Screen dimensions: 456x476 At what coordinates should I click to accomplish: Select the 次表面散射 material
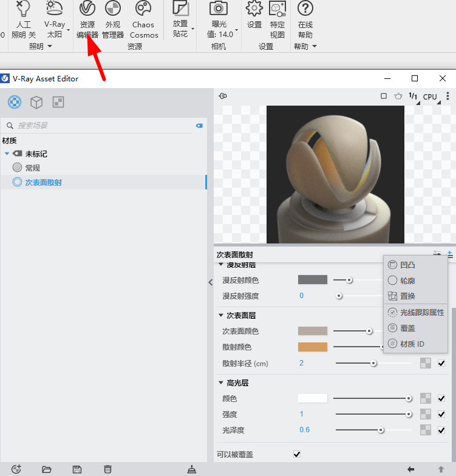(x=103, y=182)
